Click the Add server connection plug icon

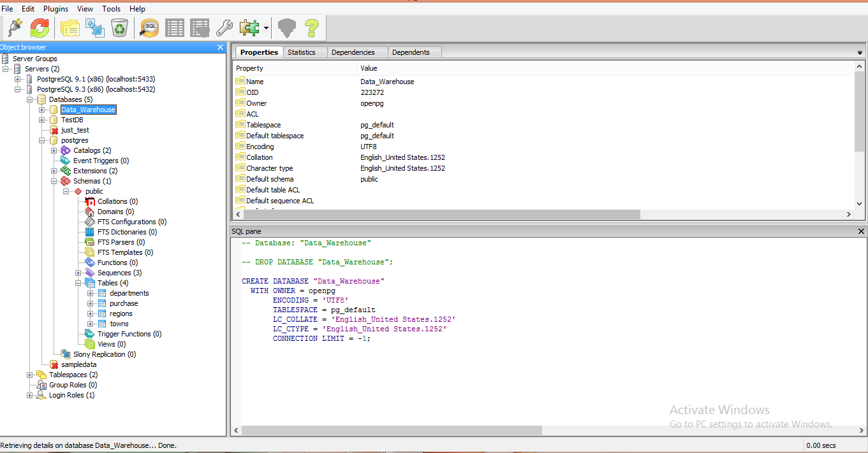(15, 27)
